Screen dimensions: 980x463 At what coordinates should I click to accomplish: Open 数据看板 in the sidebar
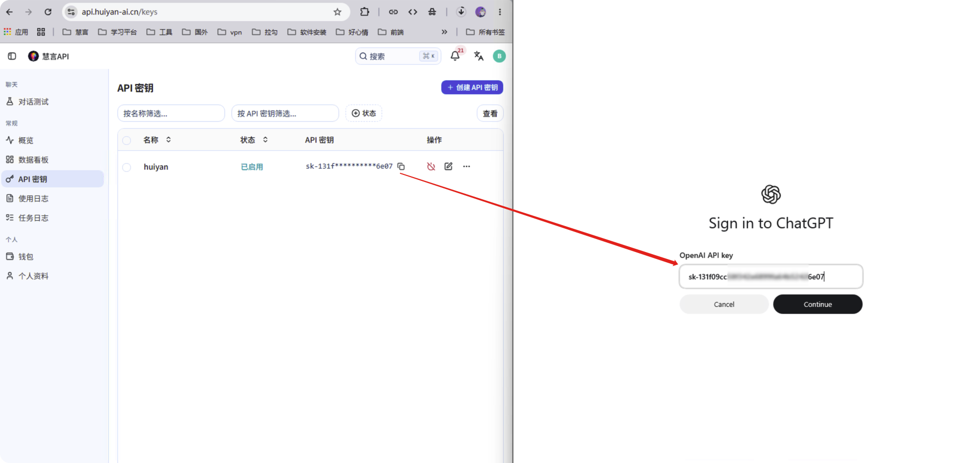(53, 160)
